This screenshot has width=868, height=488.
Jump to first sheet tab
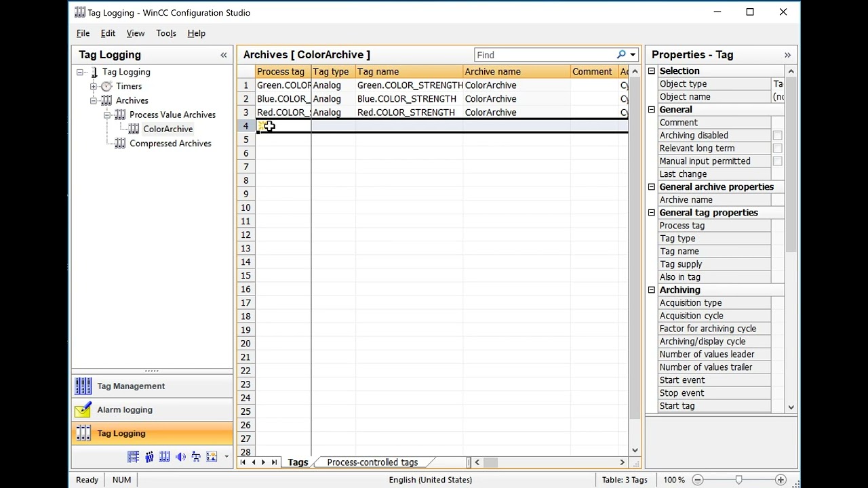tap(243, 462)
